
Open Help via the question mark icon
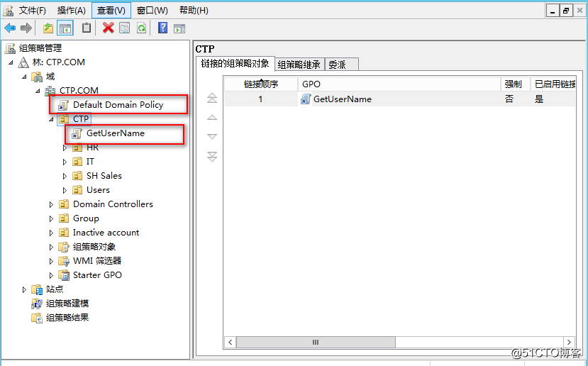point(162,28)
